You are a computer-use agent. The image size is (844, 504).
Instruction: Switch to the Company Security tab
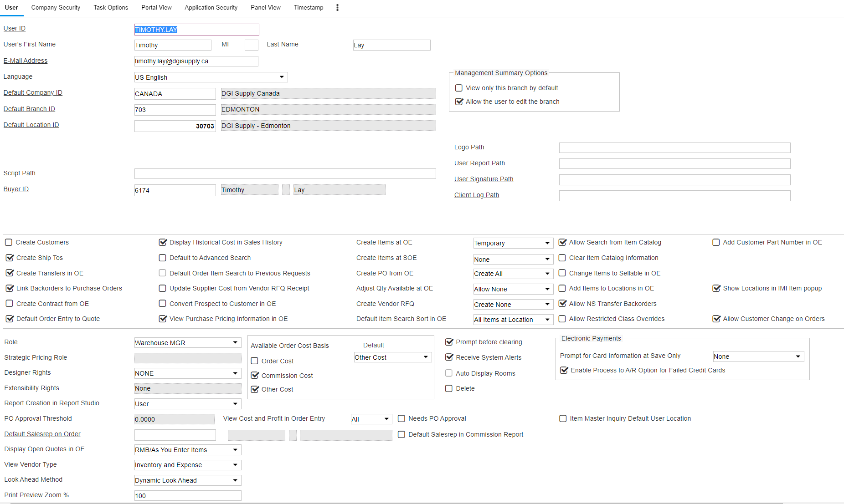(x=56, y=8)
